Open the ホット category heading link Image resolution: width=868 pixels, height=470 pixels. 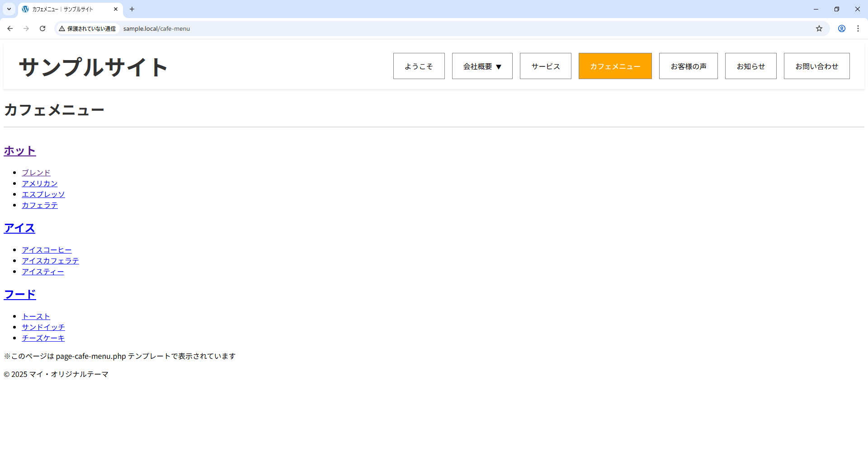(20, 150)
